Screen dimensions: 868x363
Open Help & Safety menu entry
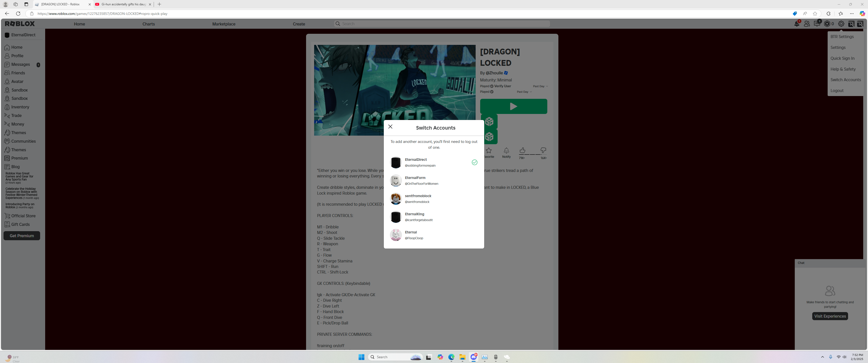(843, 69)
